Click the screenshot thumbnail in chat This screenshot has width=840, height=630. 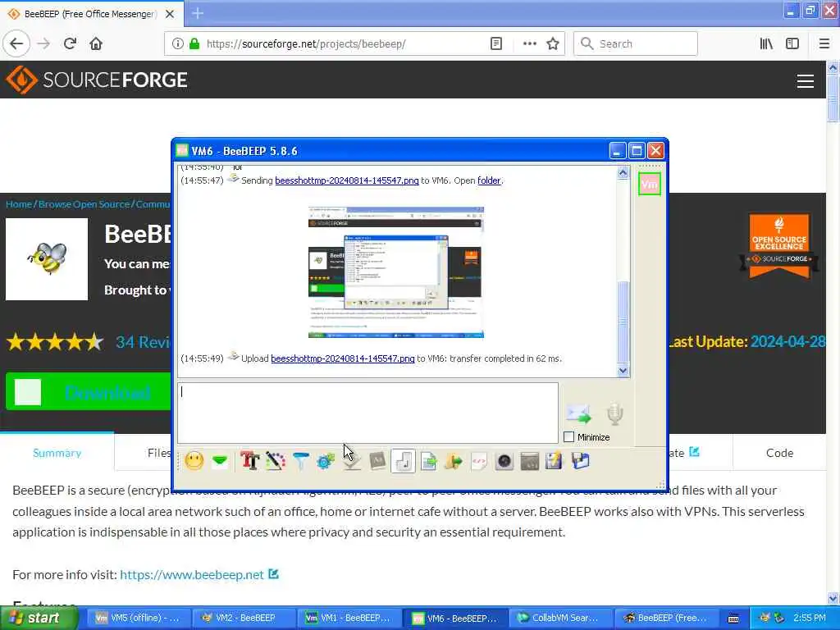[396, 272]
